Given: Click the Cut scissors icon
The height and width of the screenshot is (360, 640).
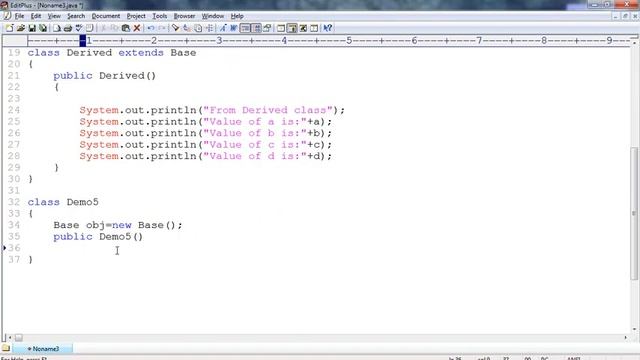Looking at the screenshot, I should coord(104,28).
